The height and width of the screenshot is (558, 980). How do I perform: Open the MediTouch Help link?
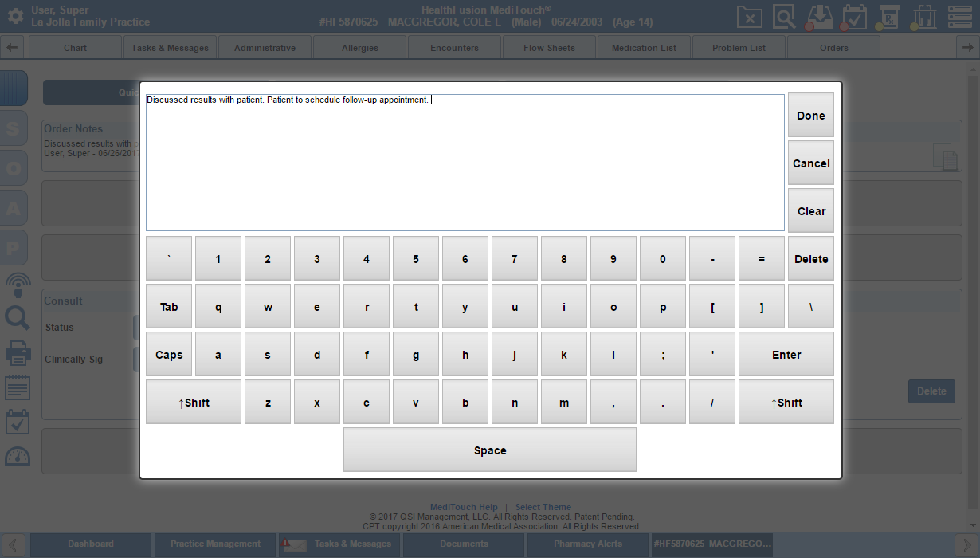tap(465, 506)
